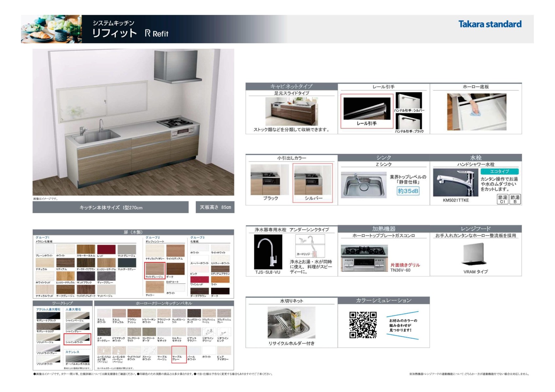Screen dimensions: 555x392
Task: Pick the レッド door color swatch
Action: (x=106, y=250)
